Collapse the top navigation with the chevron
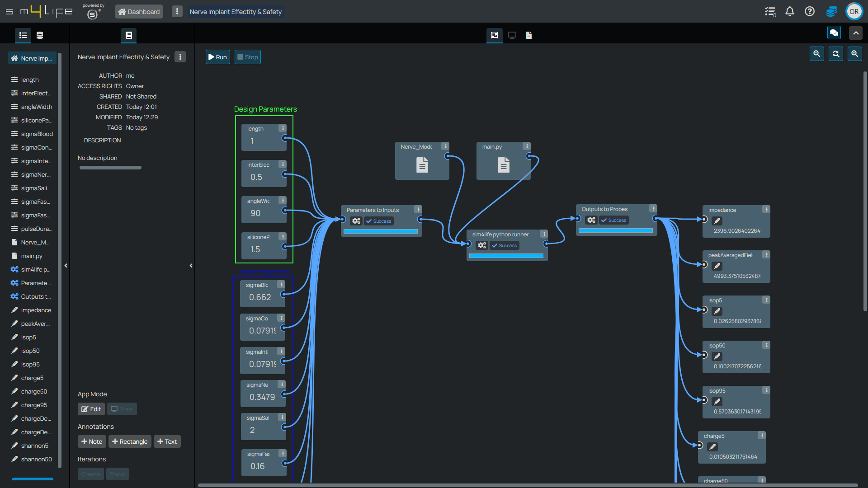Viewport: 868px width, 488px height. (x=855, y=33)
